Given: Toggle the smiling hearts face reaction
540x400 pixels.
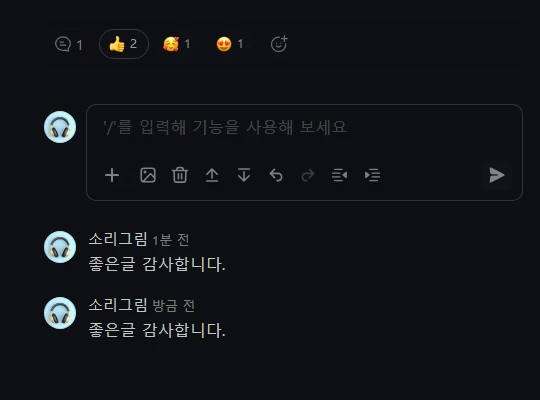Looking at the screenshot, I should point(176,44).
